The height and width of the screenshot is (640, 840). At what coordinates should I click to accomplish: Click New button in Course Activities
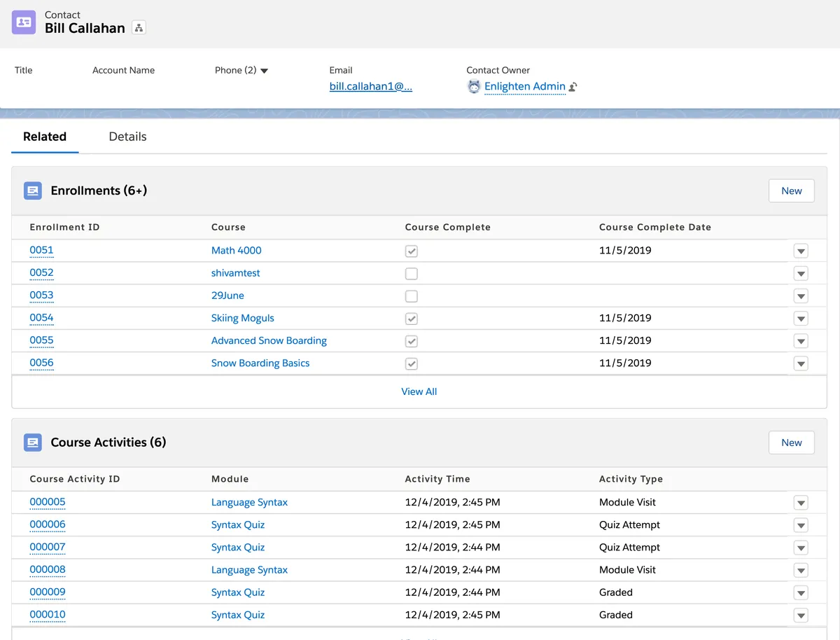[x=792, y=443]
